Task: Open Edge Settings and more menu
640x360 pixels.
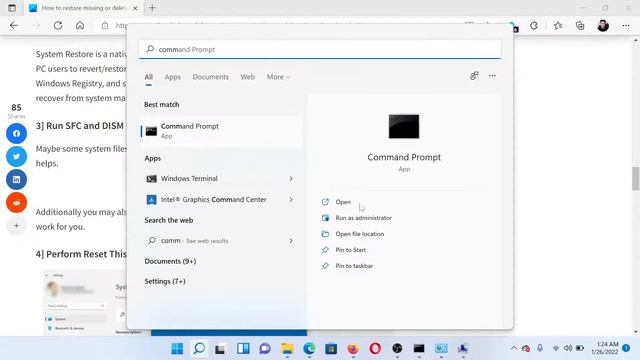Action: 626,26
